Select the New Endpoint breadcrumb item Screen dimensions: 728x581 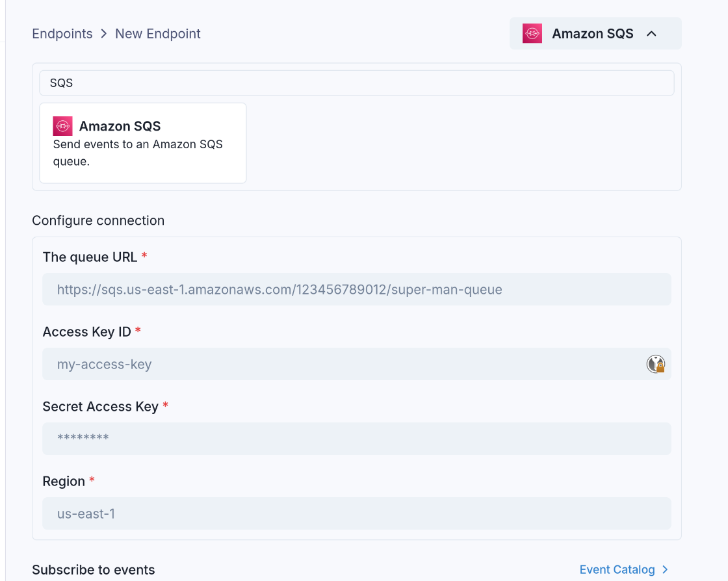tap(157, 33)
